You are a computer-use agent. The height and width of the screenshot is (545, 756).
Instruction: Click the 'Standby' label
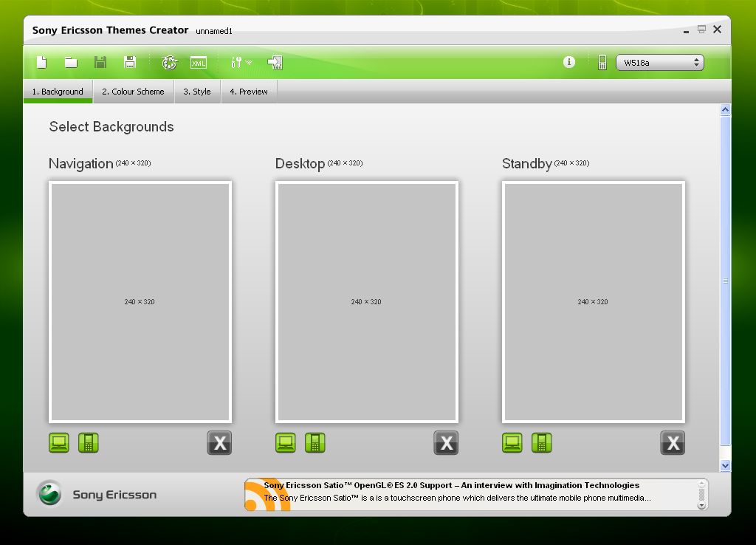(x=527, y=163)
